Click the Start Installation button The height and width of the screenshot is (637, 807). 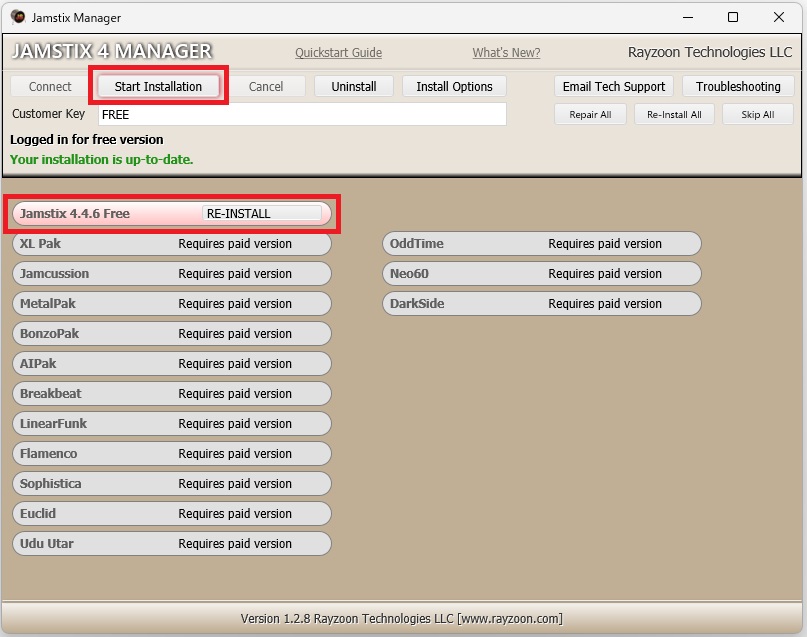coord(158,87)
